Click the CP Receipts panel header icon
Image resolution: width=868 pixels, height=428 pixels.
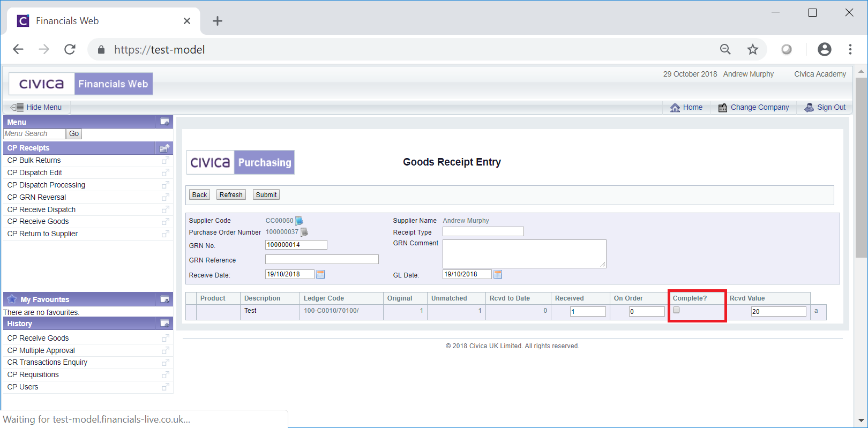(x=164, y=148)
